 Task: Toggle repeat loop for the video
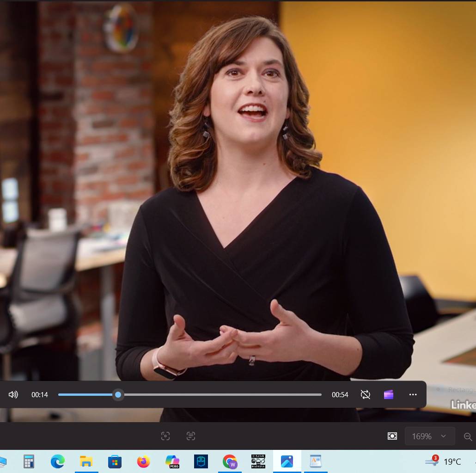coord(366,394)
